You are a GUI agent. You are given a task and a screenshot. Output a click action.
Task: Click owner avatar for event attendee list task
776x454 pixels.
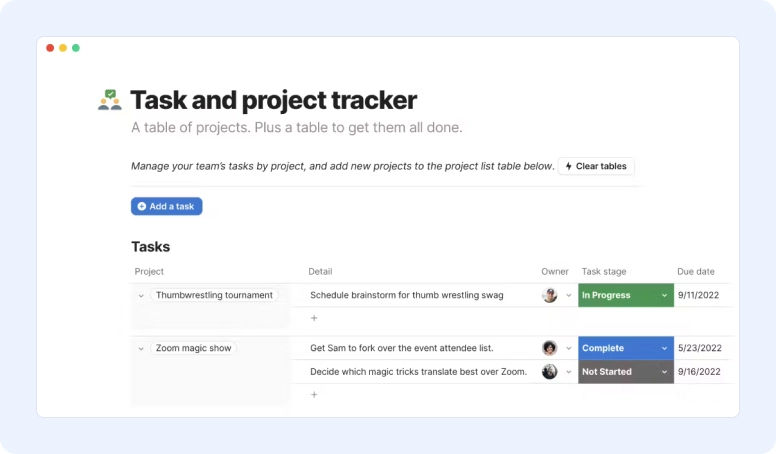pos(549,348)
